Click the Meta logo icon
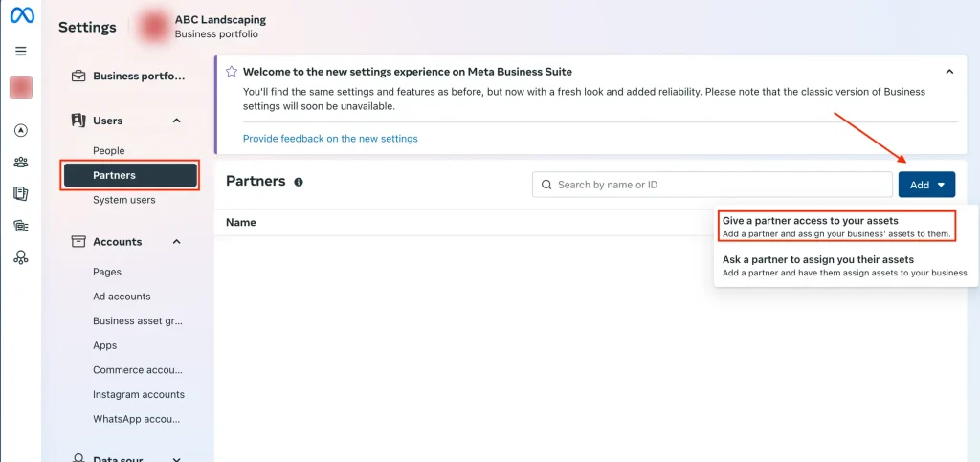 click(x=21, y=15)
